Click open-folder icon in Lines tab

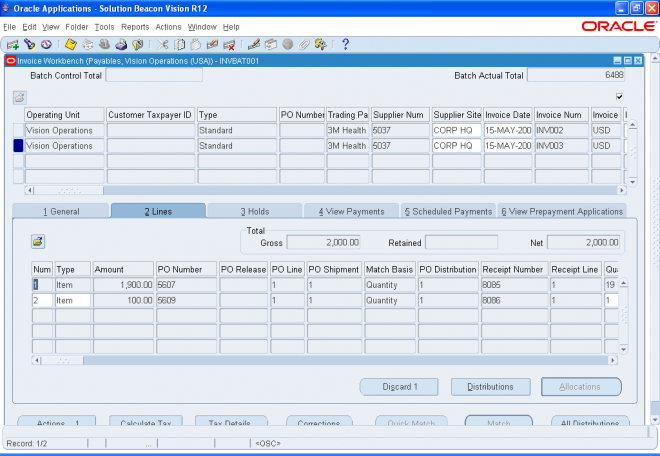[38, 242]
